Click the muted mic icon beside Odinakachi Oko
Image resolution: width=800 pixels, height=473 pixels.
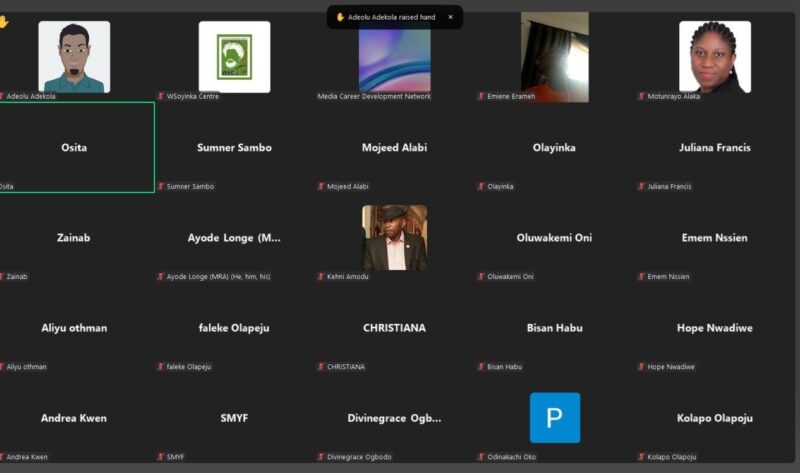pos(481,457)
